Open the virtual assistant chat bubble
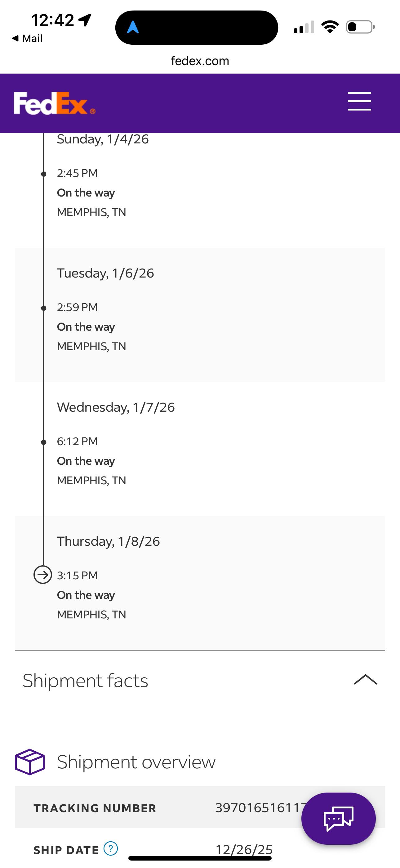 [x=338, y=818]
